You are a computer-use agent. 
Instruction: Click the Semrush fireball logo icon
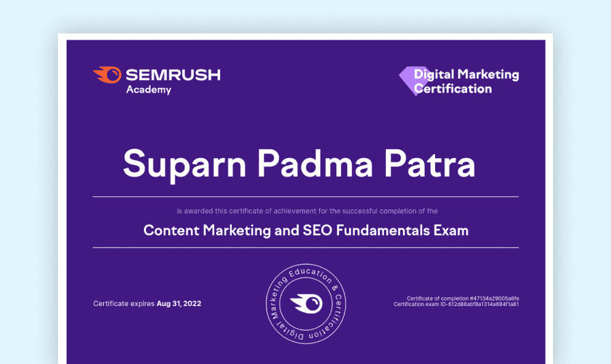click(107, 75)
